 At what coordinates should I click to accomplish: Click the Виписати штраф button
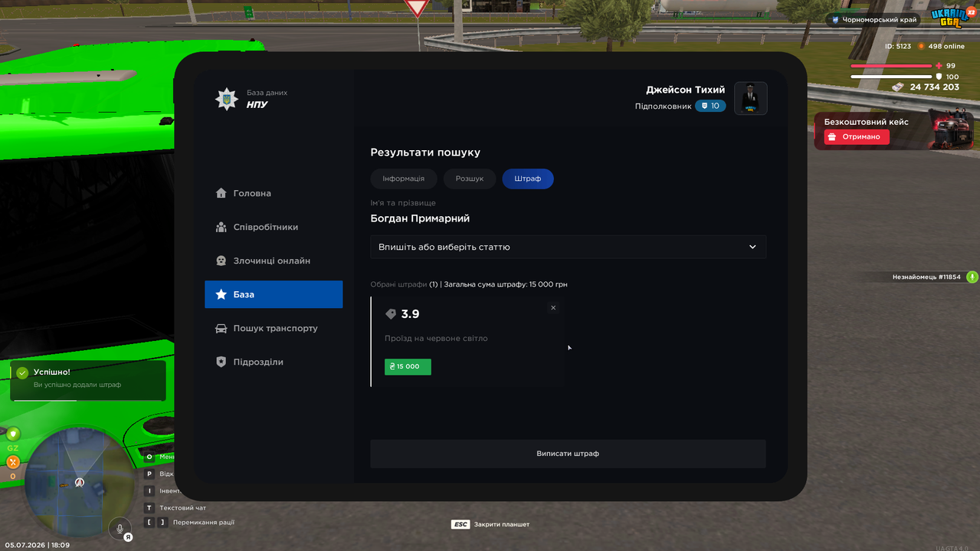point(568,454)
